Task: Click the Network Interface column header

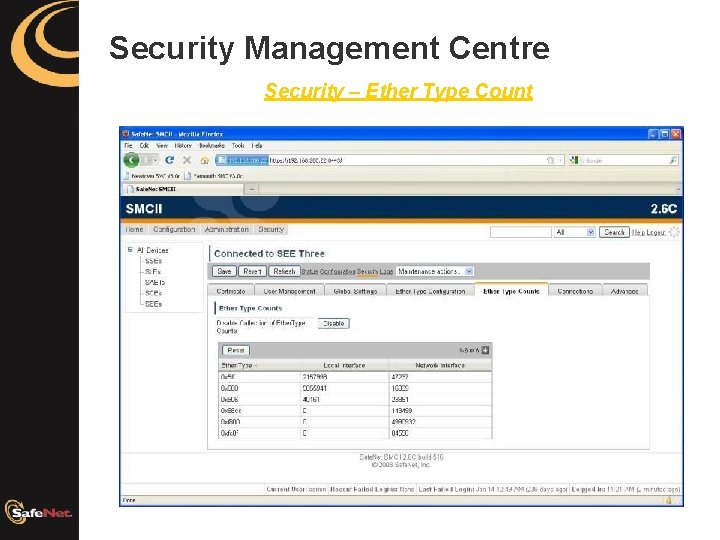Action: click(440, 365)
